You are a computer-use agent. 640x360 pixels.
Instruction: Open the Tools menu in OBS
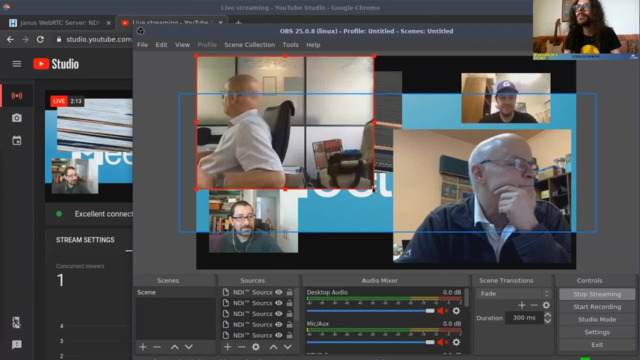(291, 45)
